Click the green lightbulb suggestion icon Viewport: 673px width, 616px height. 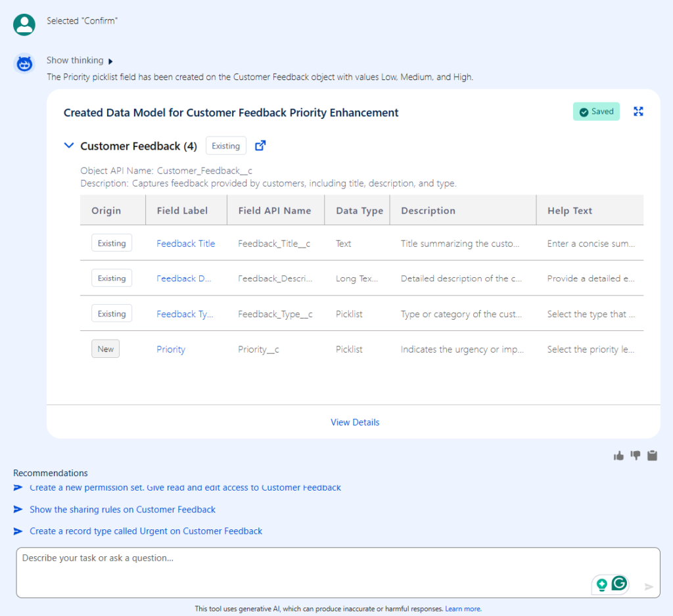602,584
